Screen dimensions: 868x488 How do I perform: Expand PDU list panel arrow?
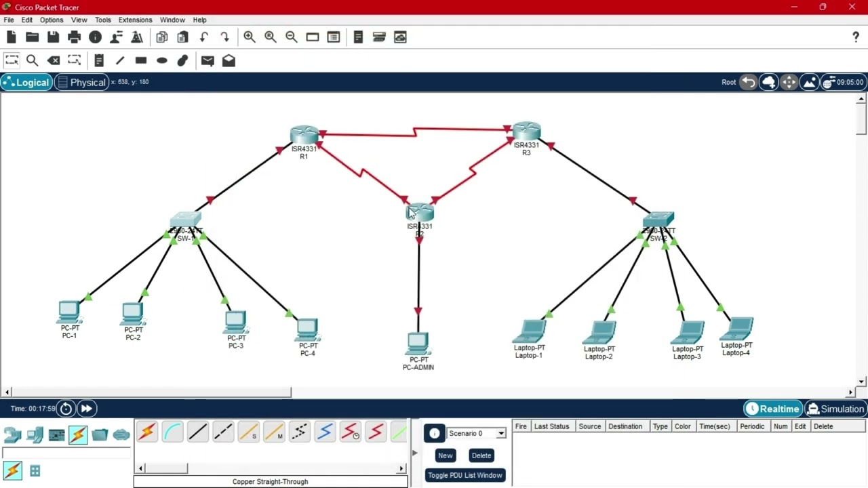pos(414,453)
